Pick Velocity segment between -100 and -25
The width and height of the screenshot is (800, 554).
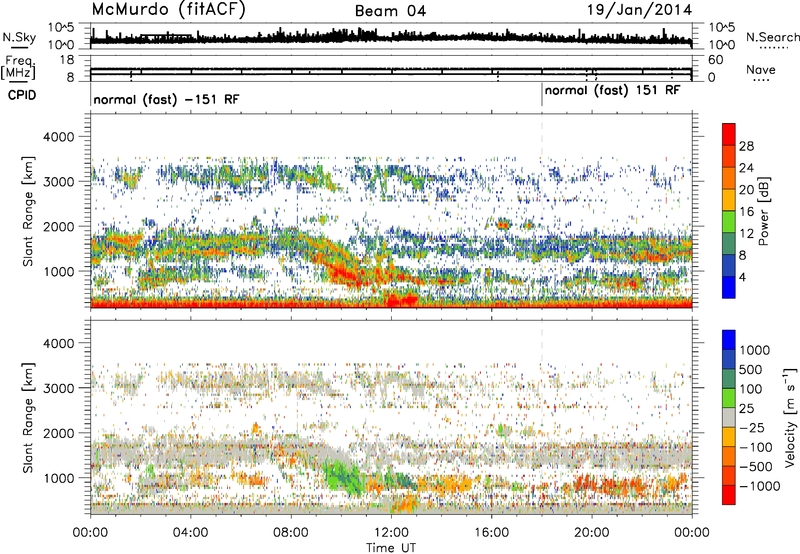(x=729, y=437)
